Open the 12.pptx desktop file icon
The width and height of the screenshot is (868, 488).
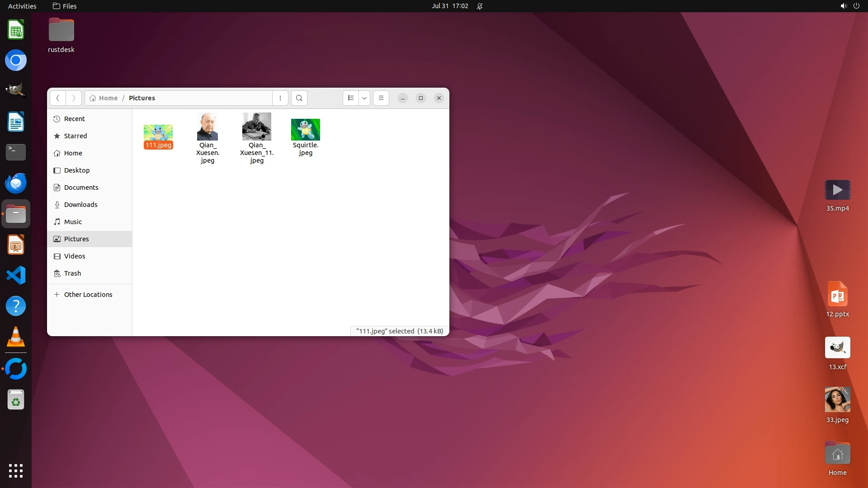837,295
